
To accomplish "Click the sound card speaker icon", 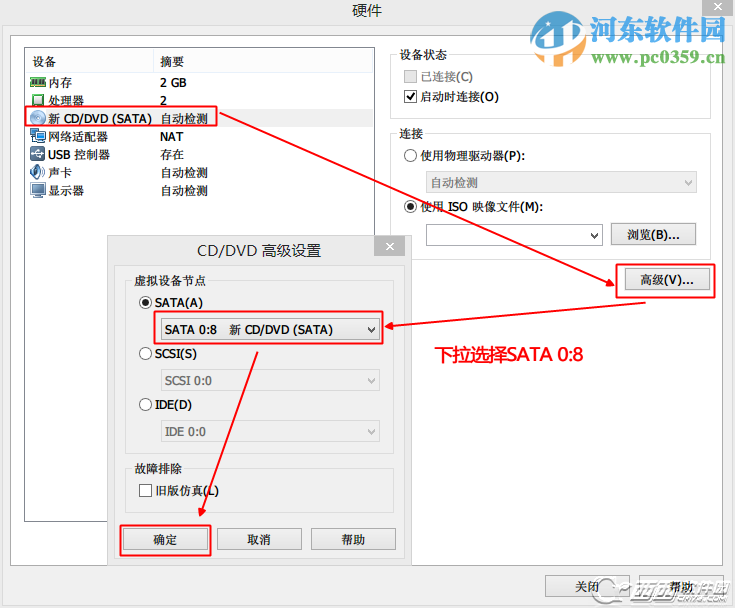I will (x=38, y=172).
